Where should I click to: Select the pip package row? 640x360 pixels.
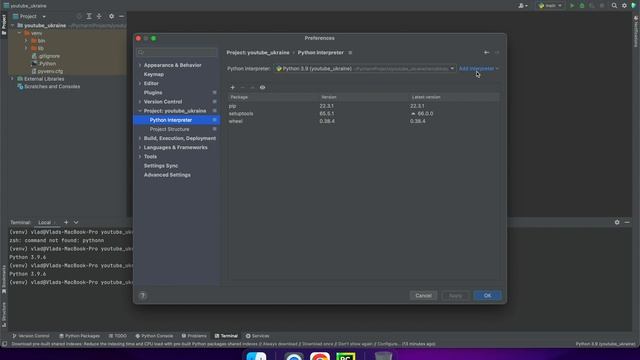tap(363, 106)
